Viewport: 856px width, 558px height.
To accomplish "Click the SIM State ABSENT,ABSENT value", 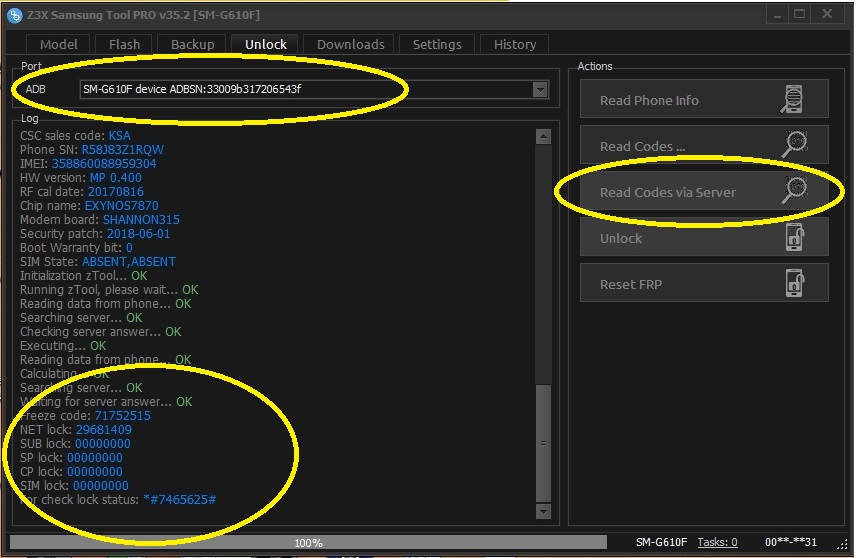I will (129, 262).
